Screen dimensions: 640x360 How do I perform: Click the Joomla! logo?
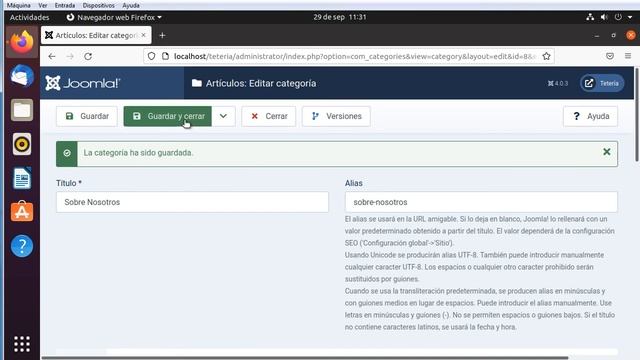point(83,83)
